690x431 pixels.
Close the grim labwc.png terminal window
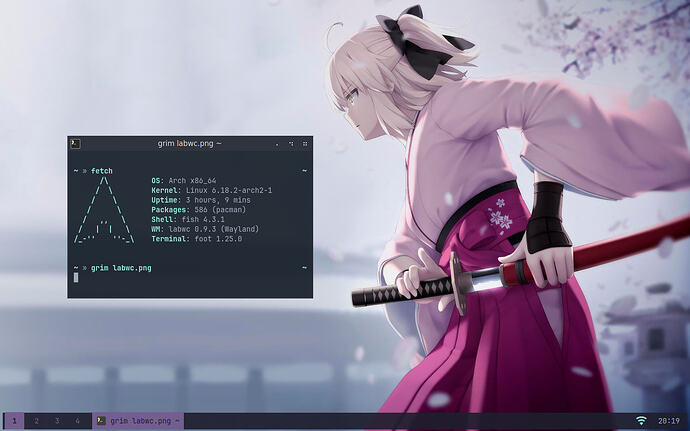pos(305,144)
